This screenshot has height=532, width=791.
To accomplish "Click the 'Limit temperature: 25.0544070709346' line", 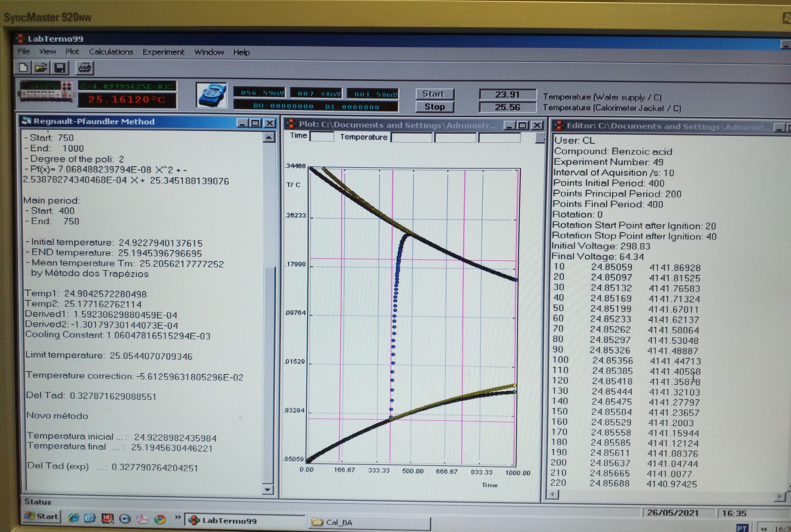I will pos(109,355).
